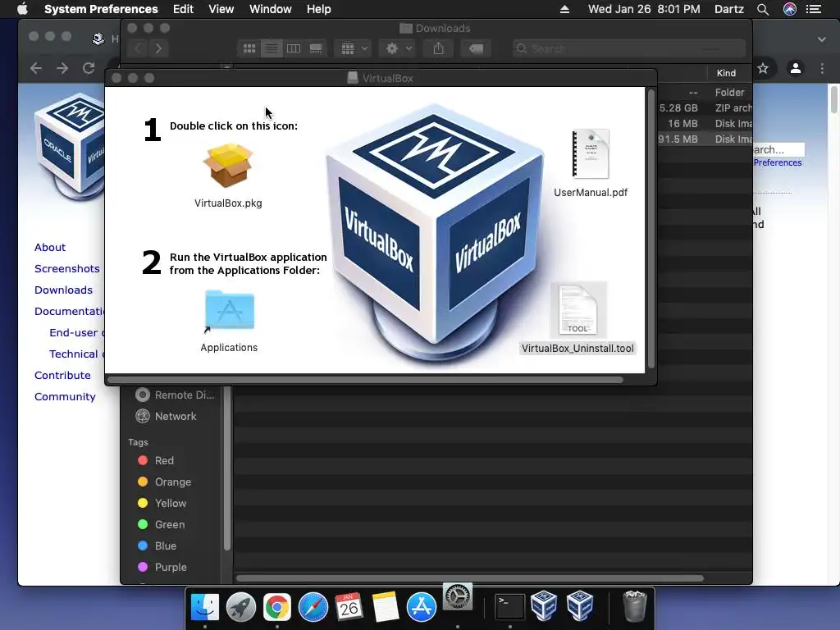Click the VirtualBox window horizontal scrollbar
Image resolution: width=840 pixels, height=630 pixels.
pyautogui.click(x=365, y=380)
